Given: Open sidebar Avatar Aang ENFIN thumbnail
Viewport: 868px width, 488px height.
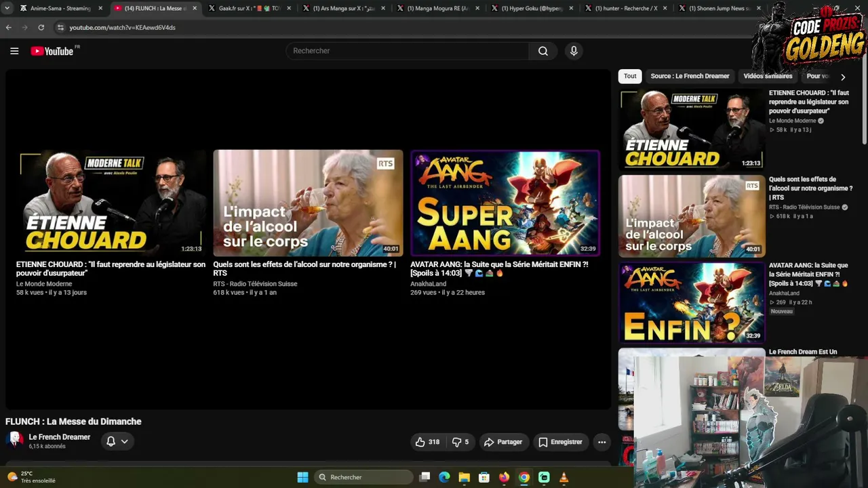Looking at the screenshot, I should [x=692, y=302].
